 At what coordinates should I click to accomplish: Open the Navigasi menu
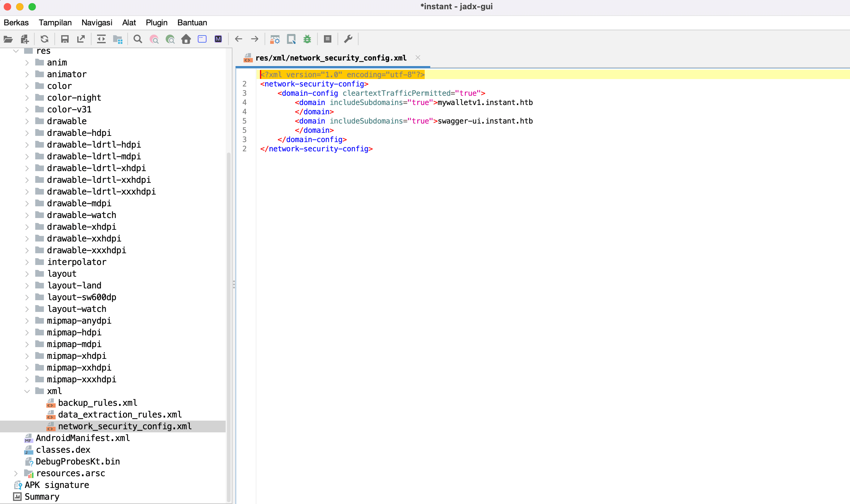[x=97, y=23]
